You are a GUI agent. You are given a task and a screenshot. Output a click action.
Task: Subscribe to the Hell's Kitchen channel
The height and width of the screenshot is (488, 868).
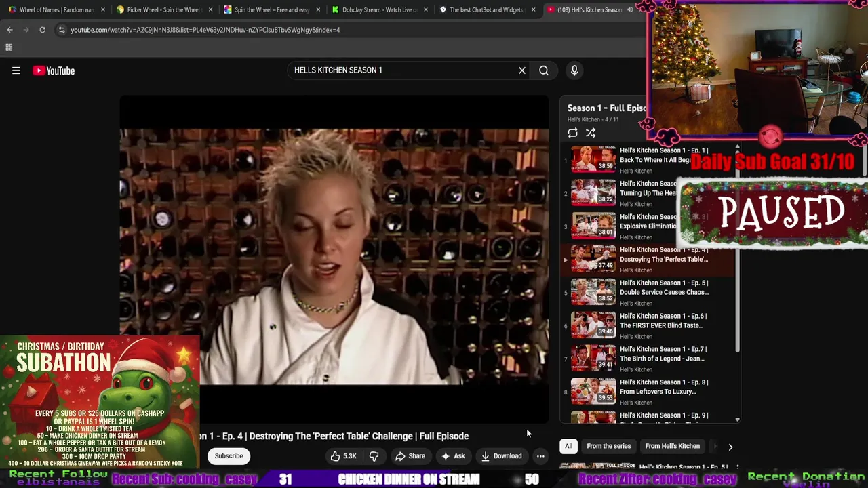[x=229, y=456]
